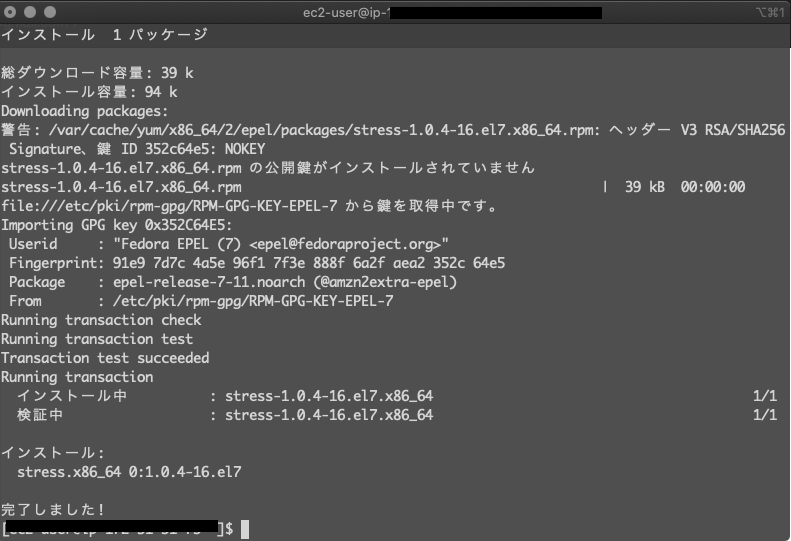Click the From '/etc/pki/rpm-gpg/RPM-GPG-KEY-EPEL-7' value
The height and width of the screenshot is (541, 791).
pyautogui.click(x=253, y=301)
